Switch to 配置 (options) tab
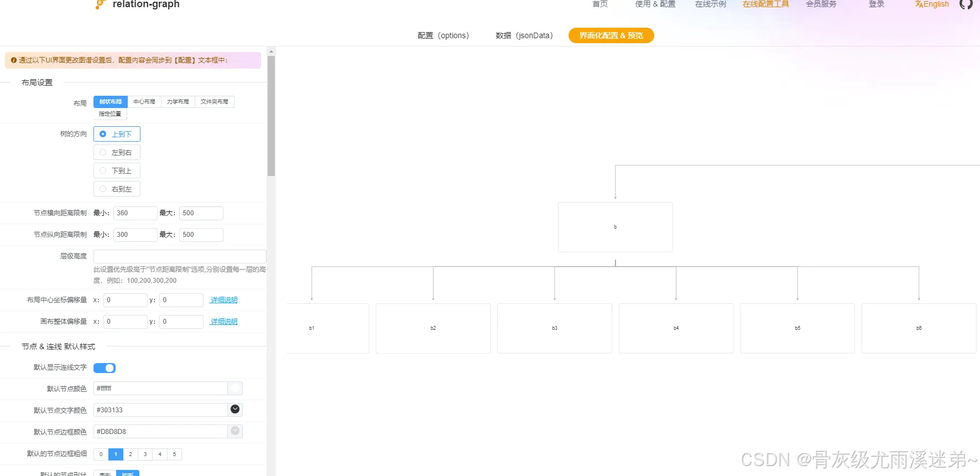Screen dimensions: 980x476 pyautogui.click(x=443, y=35)
